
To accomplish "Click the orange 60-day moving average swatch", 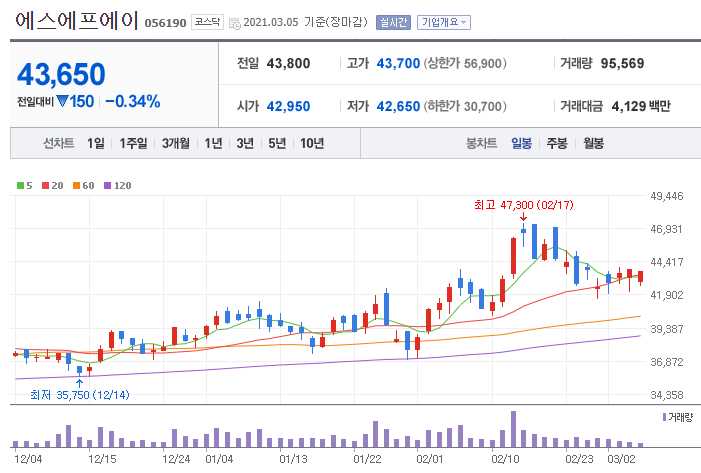I will tap(76, 186).
